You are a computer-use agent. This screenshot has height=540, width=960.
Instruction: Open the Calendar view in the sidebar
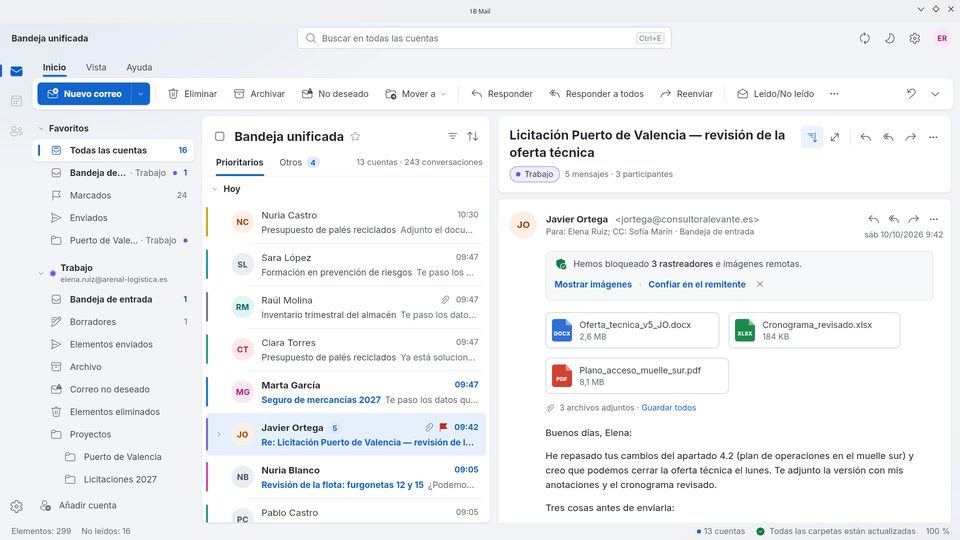tap(17, 101)
